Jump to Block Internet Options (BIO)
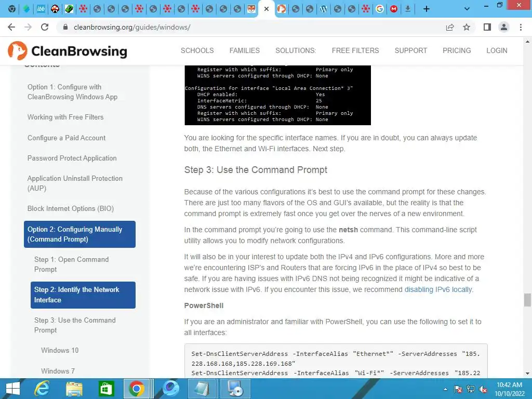 tap(71, 209)
